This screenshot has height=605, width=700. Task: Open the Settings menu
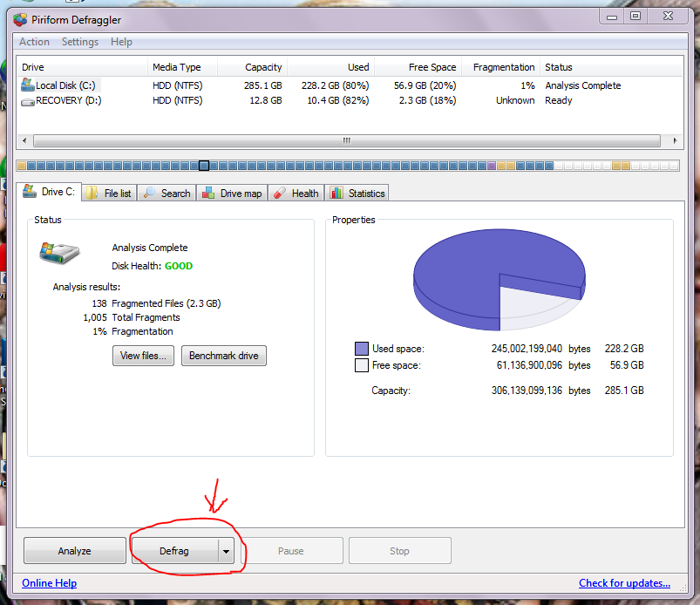(80, 42)
